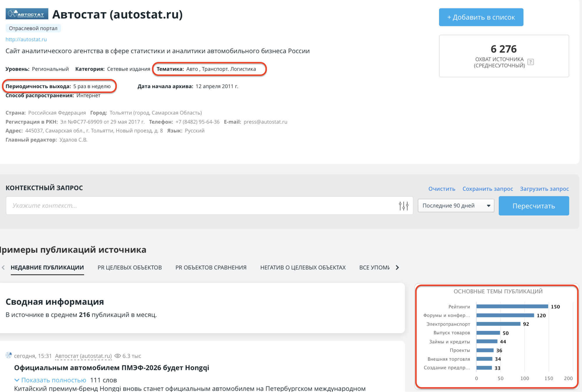This screenshot has width=582, height=392.
Task: Click the Добавить в список button
Action: (x=481, y=17)
